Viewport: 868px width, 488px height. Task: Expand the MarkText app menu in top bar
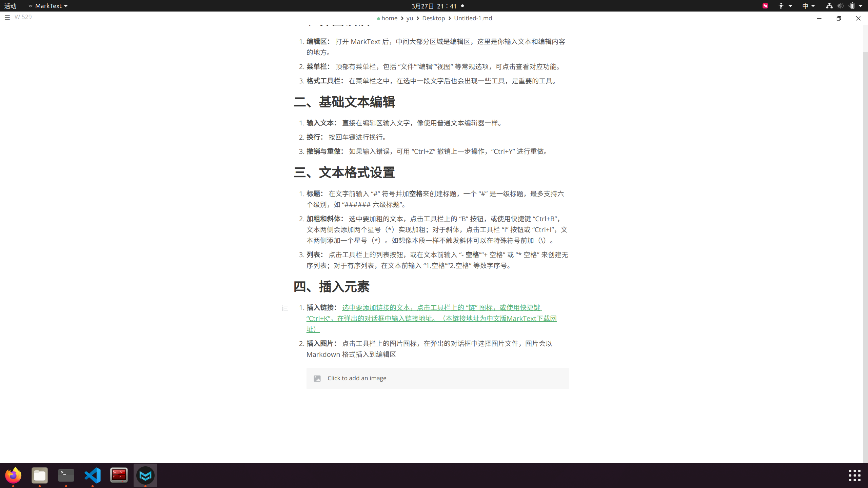coord(48,6)
